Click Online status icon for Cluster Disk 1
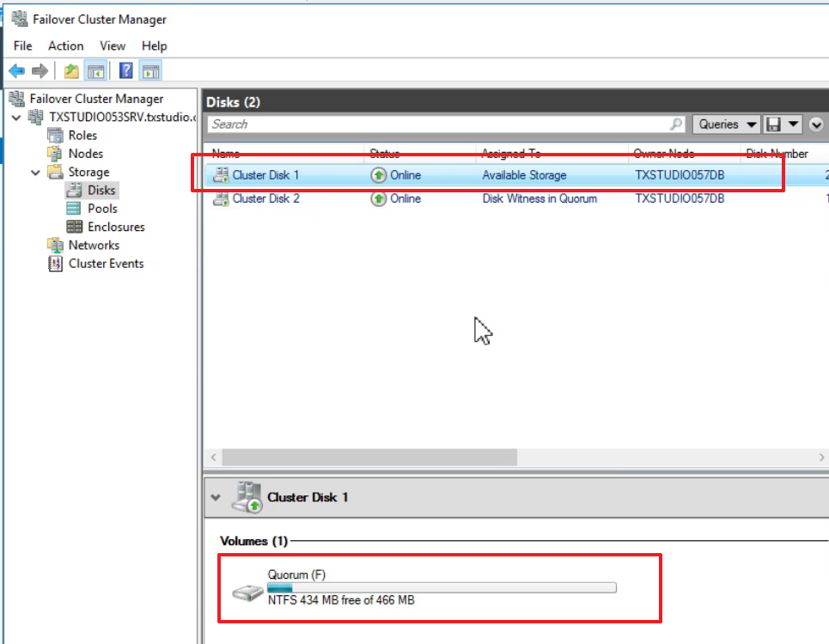 (x=378, y=175)
